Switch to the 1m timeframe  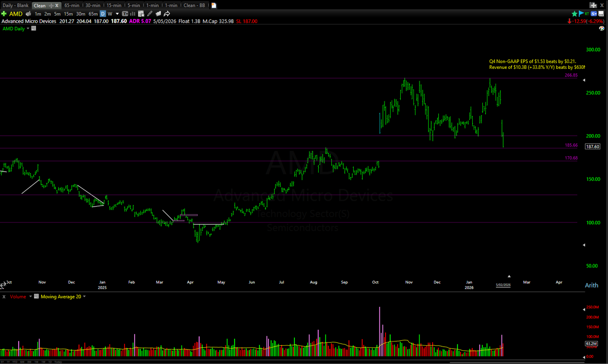click(38, 14)
